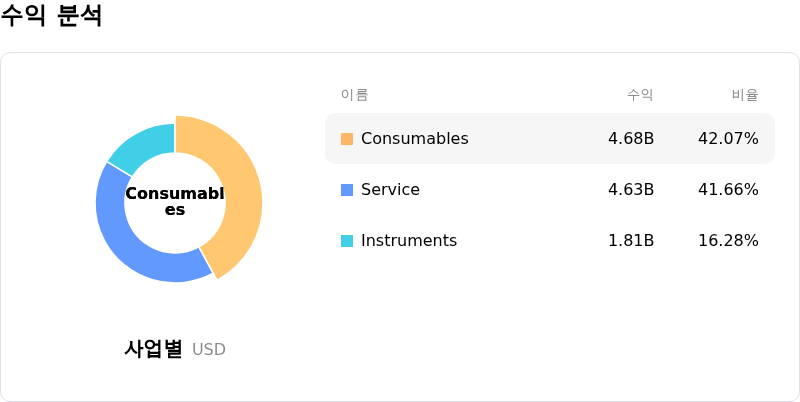Viewport: 800px width, 402px height.
Task: Click the 4.63B revenue value
Action: 631,190
